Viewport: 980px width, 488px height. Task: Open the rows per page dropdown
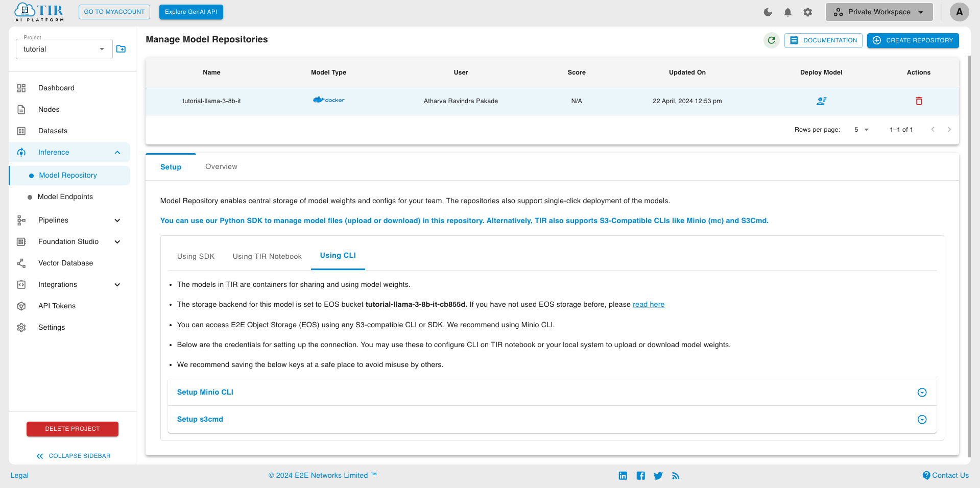pyautogui.click(x=862, y=130)
